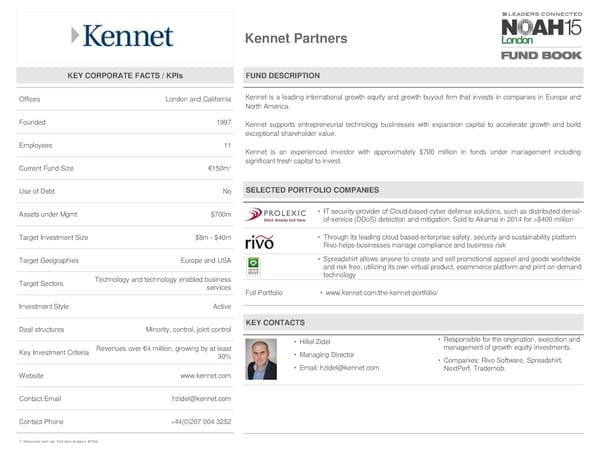600x450 pixels.
Task: Select the Fund Description section header
Action: [283, 76]
